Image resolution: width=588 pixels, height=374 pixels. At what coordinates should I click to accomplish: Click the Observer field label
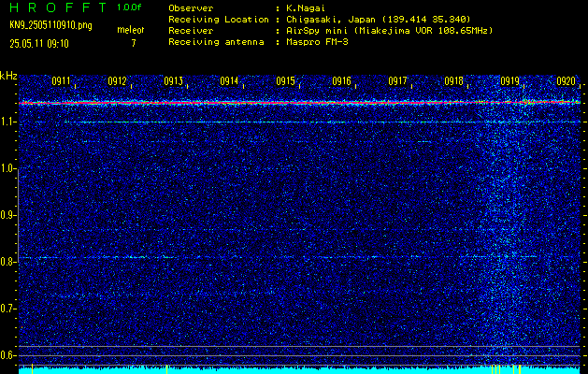point(191,8)
